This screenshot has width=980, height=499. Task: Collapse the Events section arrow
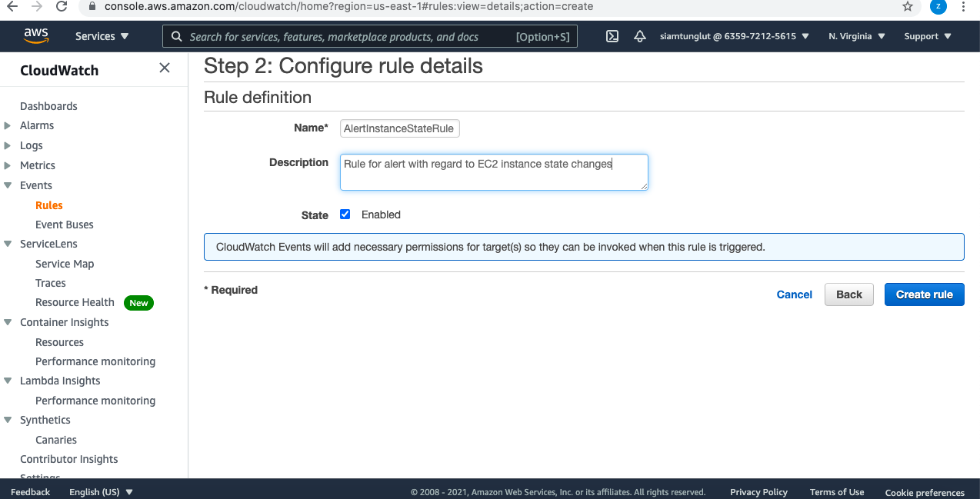(8, 185)
